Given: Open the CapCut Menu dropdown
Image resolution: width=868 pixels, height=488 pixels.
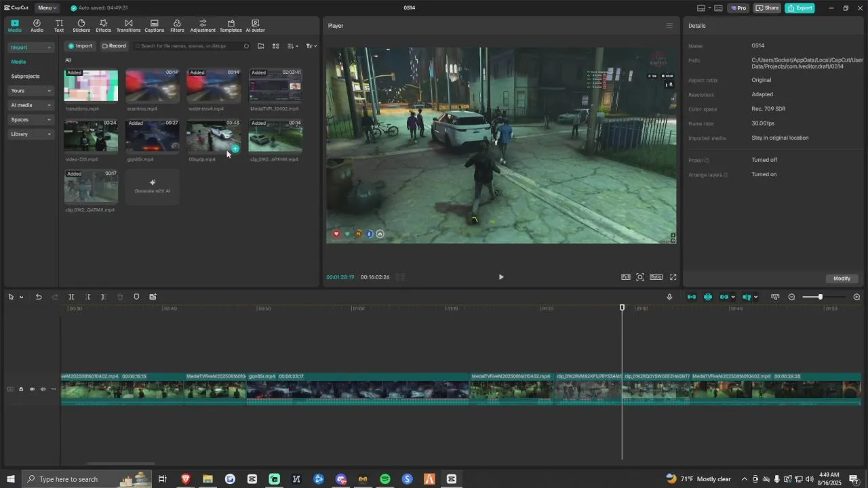Looking at the screenshot, I should point(47,8).
